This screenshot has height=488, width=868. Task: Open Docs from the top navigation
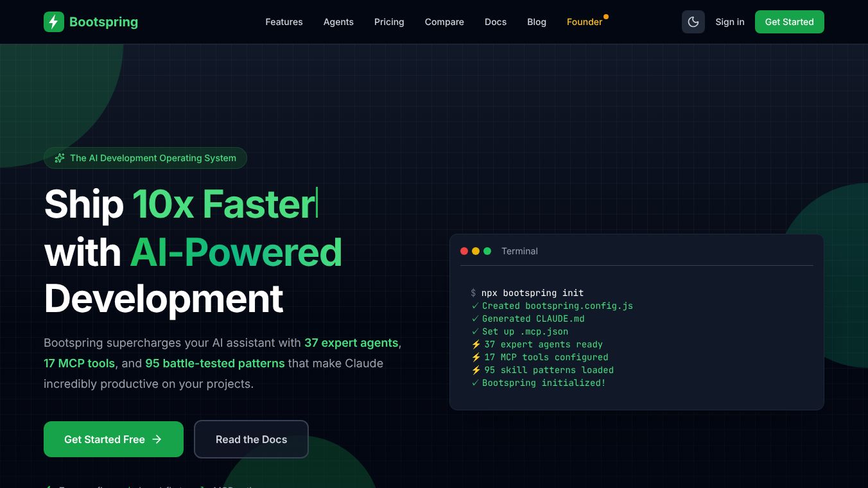[x=496, y=22]
